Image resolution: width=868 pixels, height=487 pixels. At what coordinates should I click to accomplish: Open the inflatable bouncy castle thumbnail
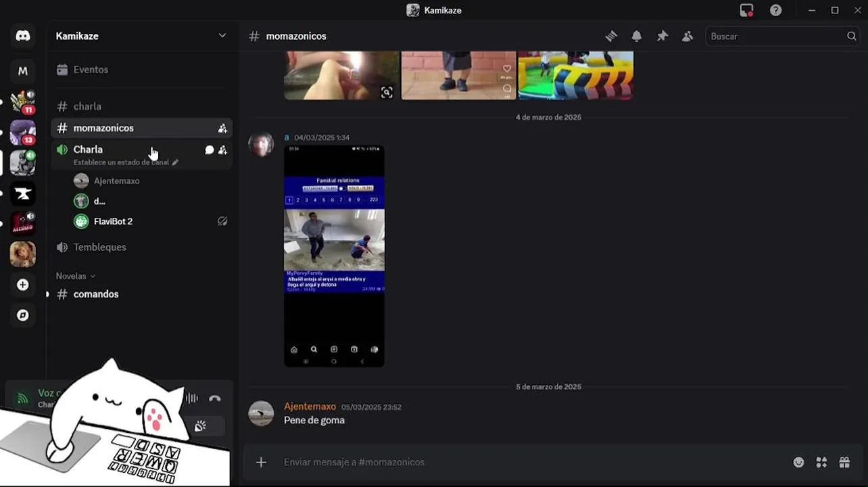click(575, 76)
